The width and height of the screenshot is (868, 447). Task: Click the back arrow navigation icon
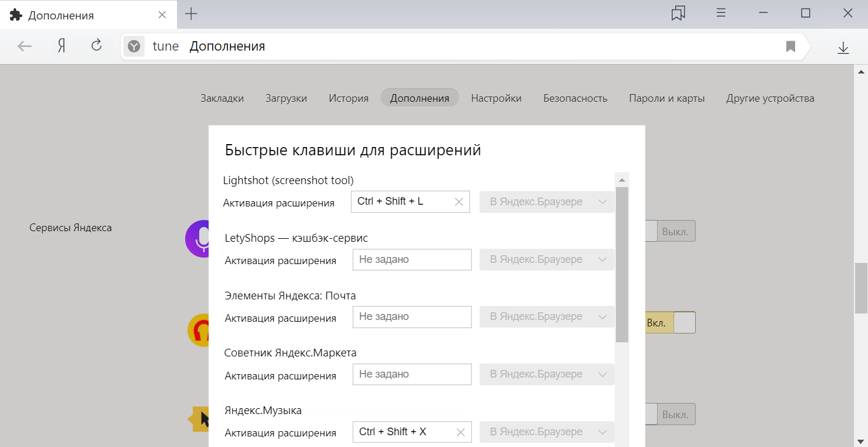[x=24, y=46]
